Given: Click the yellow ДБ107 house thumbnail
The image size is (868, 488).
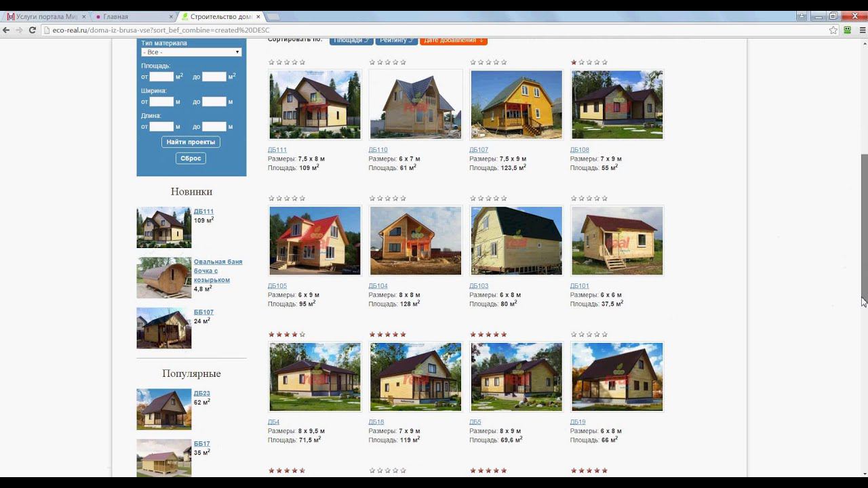Looking at the screenshot, I should (517, 104).
